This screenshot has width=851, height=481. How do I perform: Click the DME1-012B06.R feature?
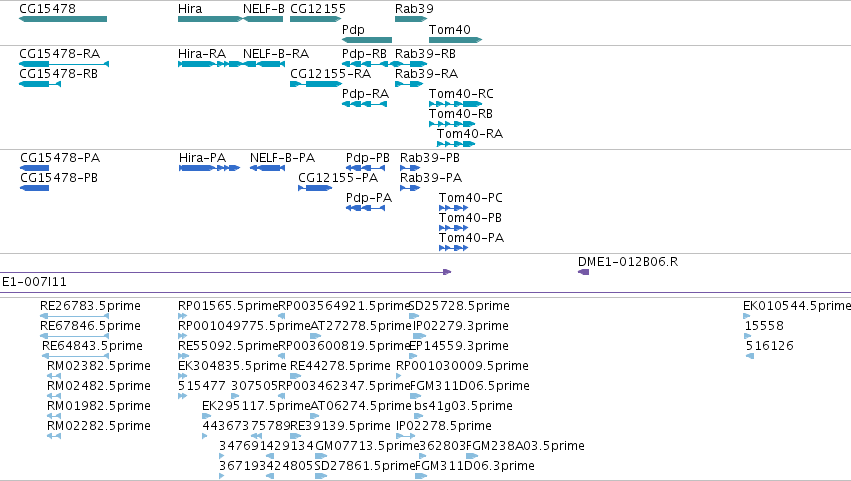coord(583,272)
